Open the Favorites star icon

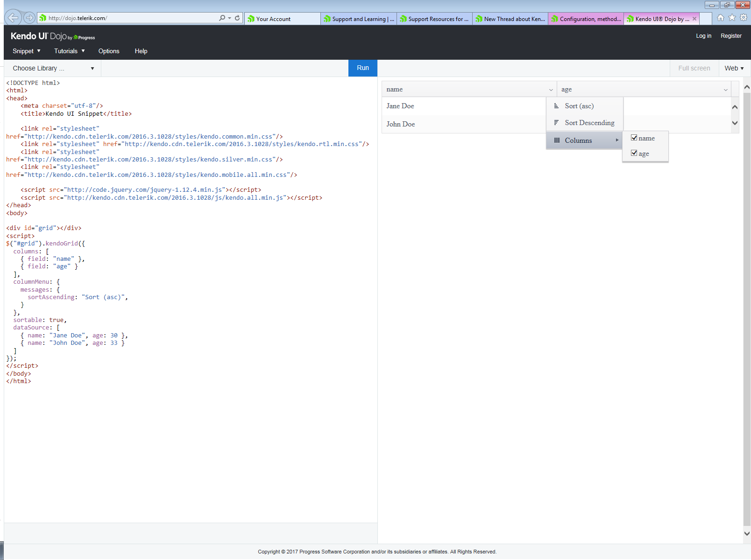tap(732, 18)
